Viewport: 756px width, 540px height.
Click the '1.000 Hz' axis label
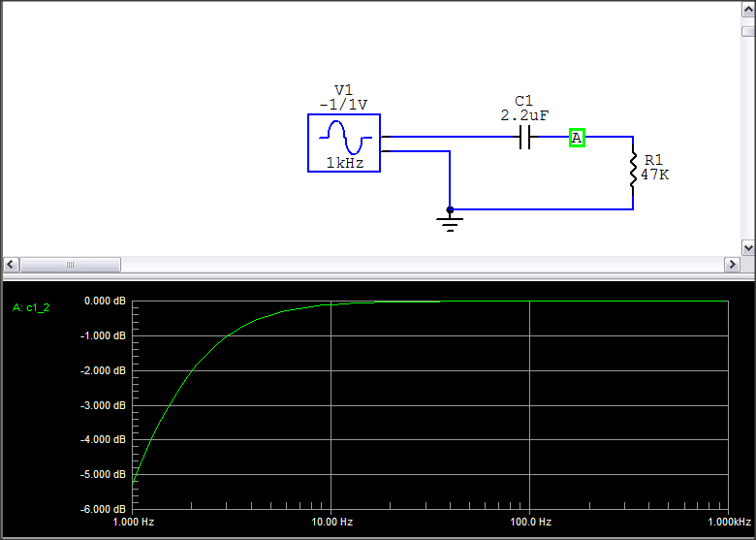tap(133, 522)
